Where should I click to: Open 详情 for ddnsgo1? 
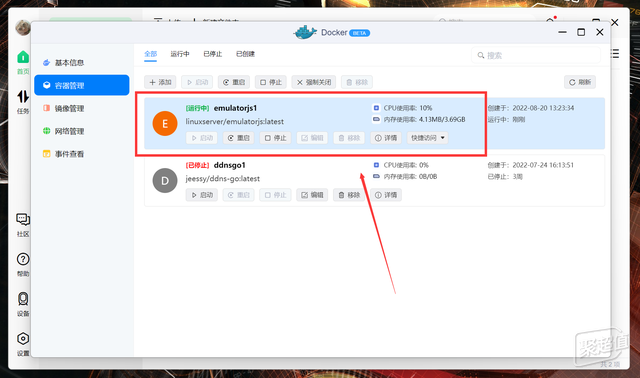(386, 195)
